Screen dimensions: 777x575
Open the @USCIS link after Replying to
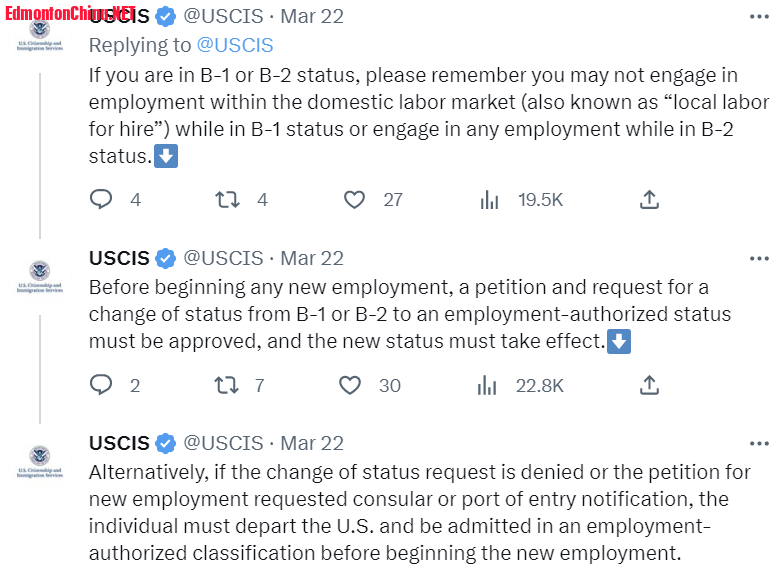point(235,45)
